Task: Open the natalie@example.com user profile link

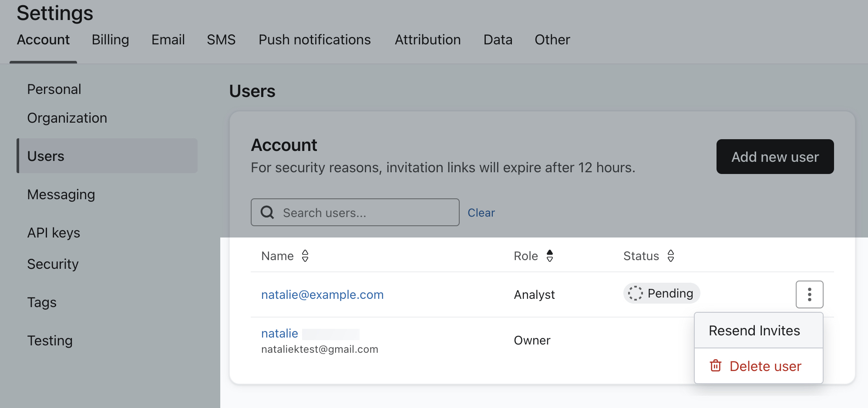Action: (323, 294)
